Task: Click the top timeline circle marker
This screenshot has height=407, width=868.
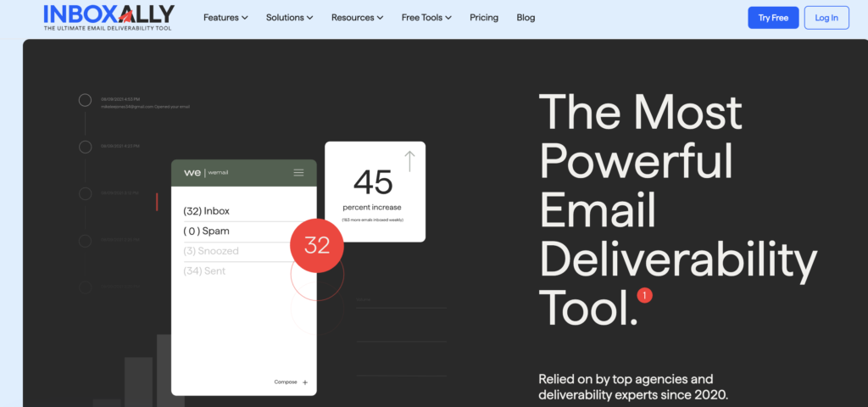Action: coord(85,100)
